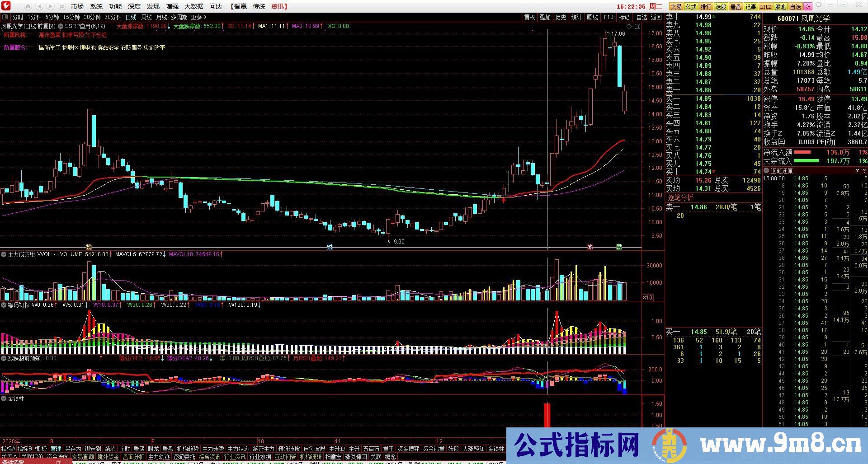This screenshot has height=464, width=868.
Task: Select the 周线 weekly period
Action: point(146,17)
